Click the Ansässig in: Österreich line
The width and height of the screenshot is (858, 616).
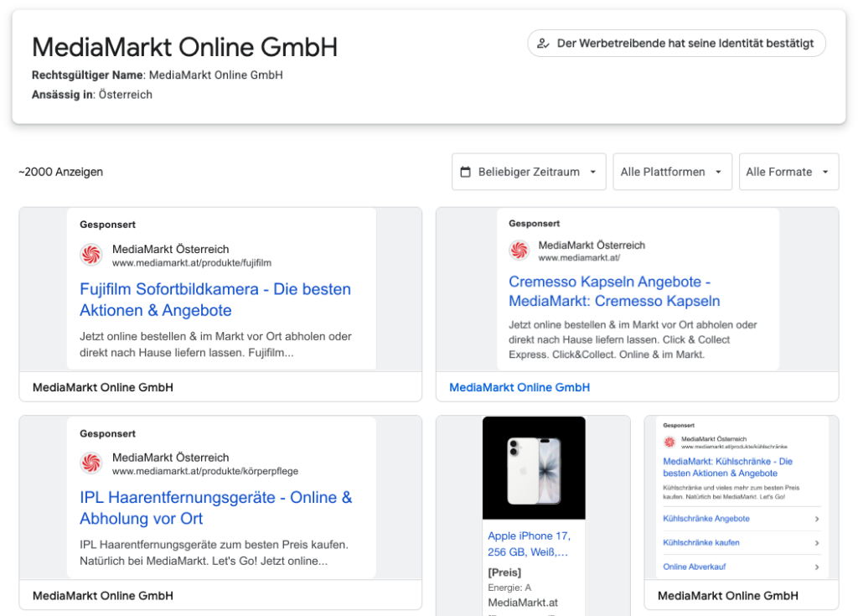pyautogui.click(x=92, y=95)
